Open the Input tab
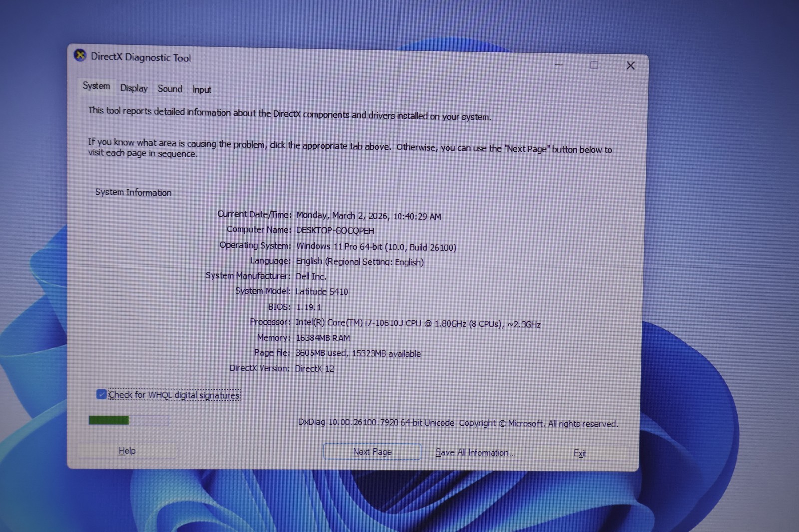799x532 pixels. (202, 90)
